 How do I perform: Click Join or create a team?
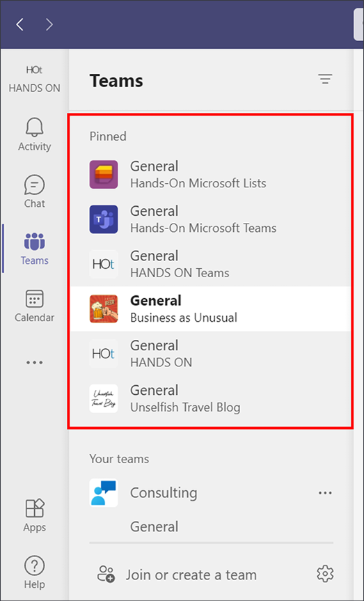(x=191, y=575)
